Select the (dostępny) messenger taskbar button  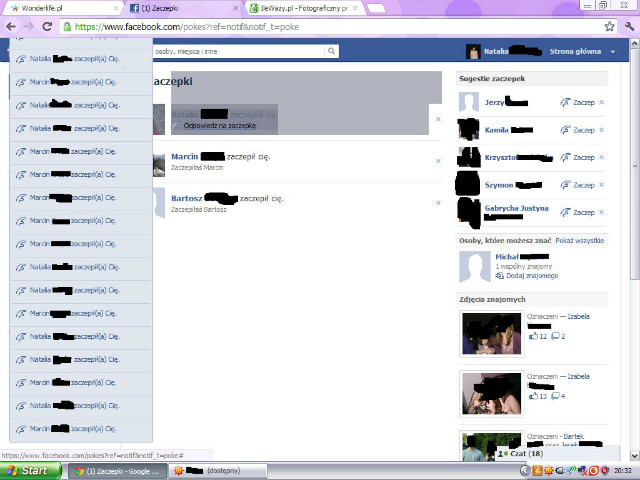pyautogui.click(x=218, y=471)
